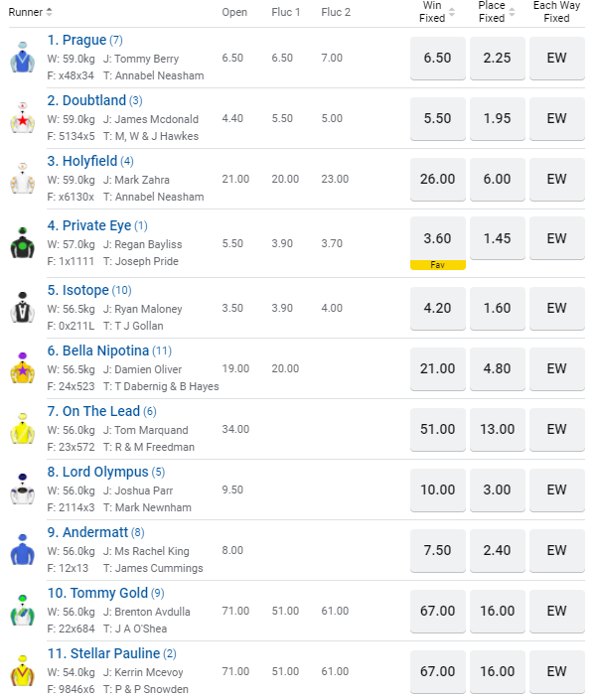
Task: Sort runners by the Runner column arrow
Action: 50,12
